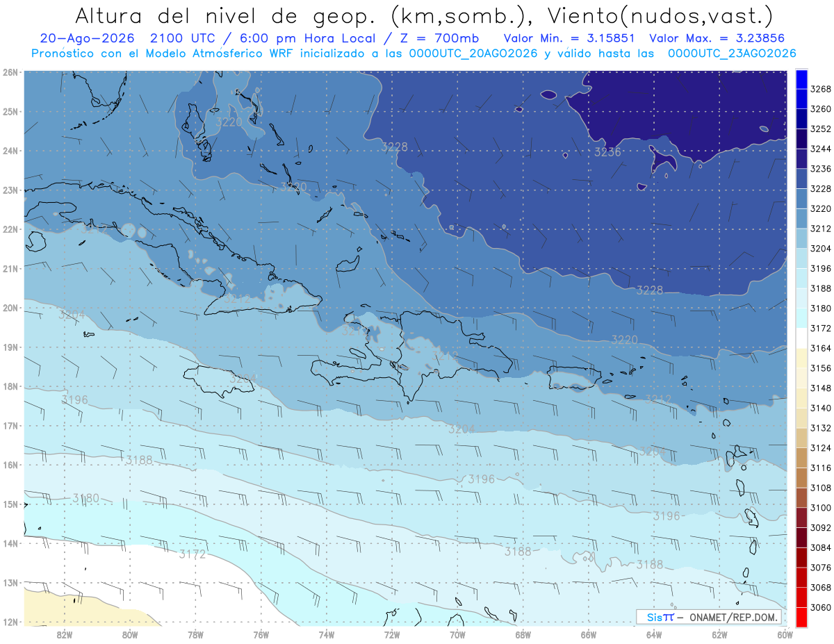Click the 70W longitude axis label

click(x=457, y=634)
